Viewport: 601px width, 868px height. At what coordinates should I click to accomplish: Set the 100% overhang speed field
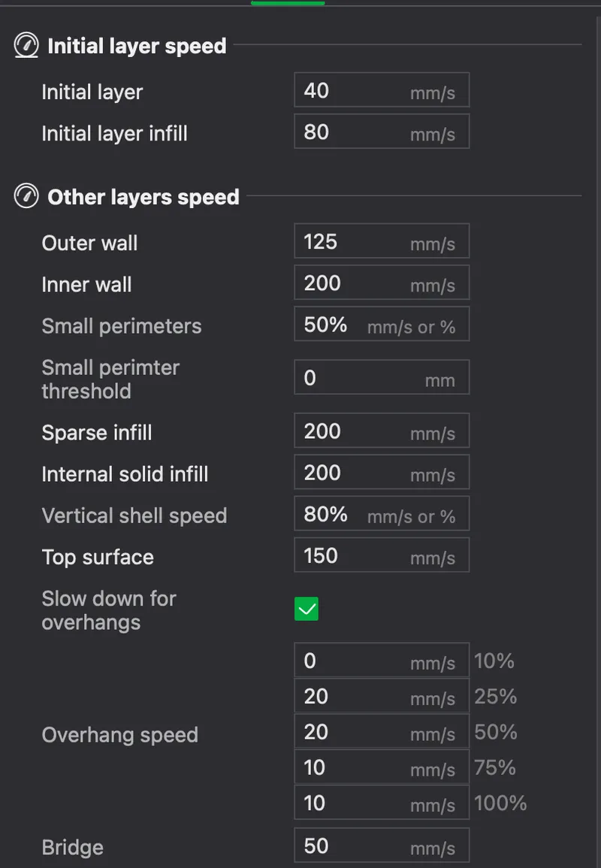(382, 802)
